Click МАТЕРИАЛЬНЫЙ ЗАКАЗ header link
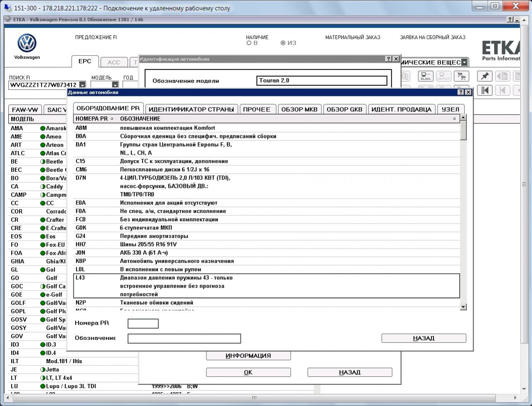Screen dimensions: 532x406 click(x=353, y=37)
